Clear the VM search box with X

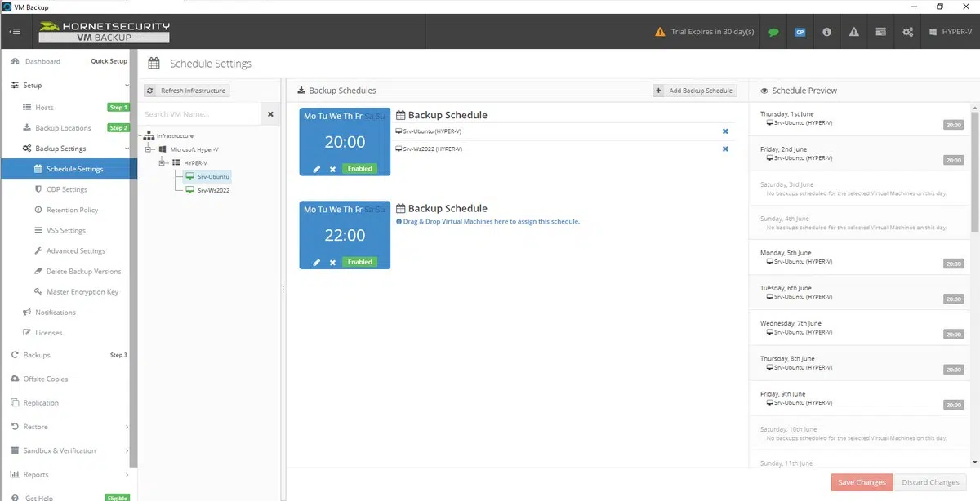pos(270,114)
